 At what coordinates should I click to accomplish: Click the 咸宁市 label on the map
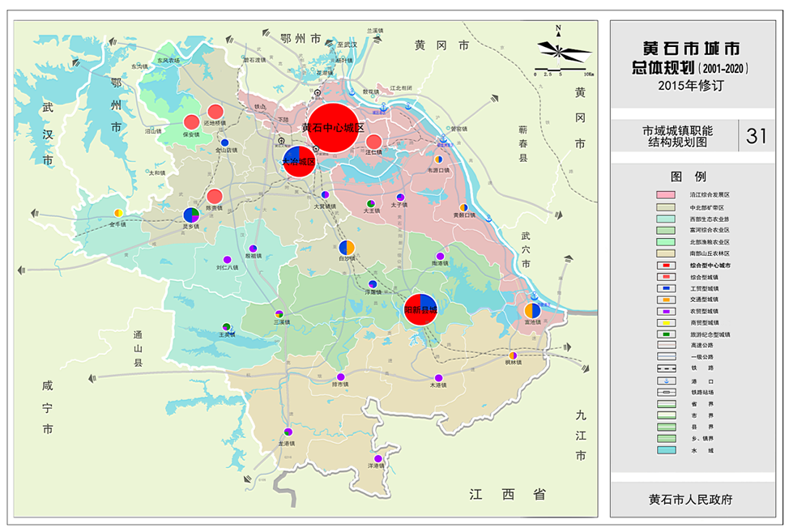48,407
